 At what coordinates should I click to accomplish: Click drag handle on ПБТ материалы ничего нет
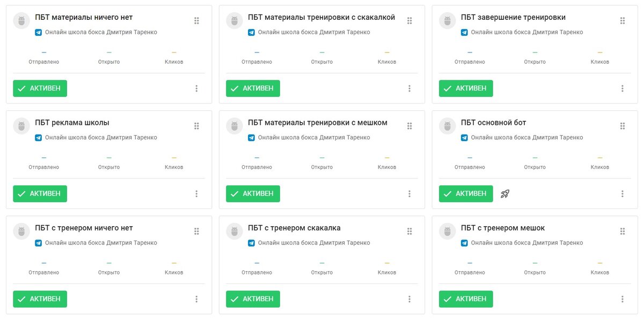coord(196,20)
